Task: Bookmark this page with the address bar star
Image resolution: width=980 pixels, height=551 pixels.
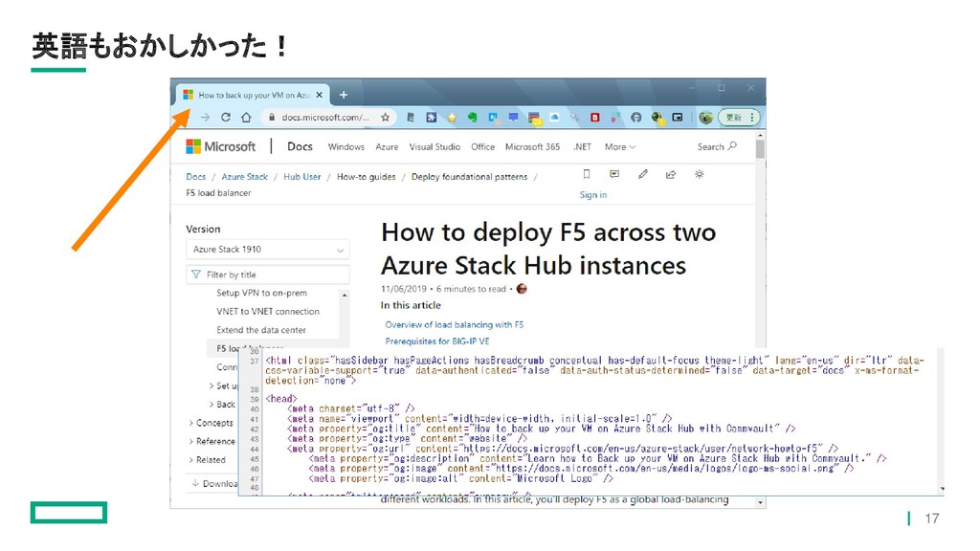Action: click(385, 117)
